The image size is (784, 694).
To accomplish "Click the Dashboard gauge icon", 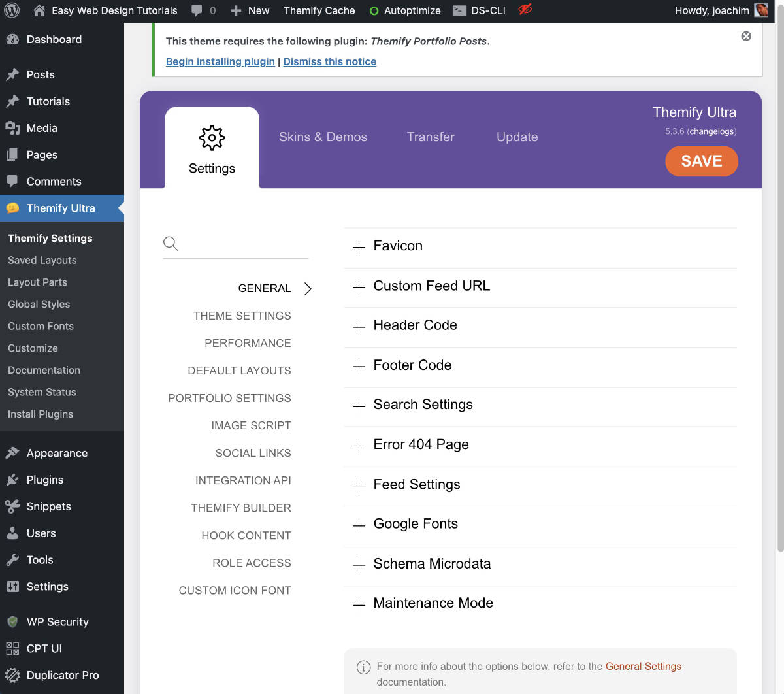I will [x=12, y=39].
